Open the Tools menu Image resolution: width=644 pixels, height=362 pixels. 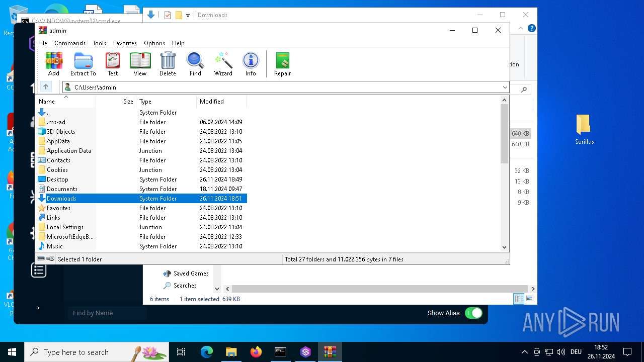tap(99, 43)
